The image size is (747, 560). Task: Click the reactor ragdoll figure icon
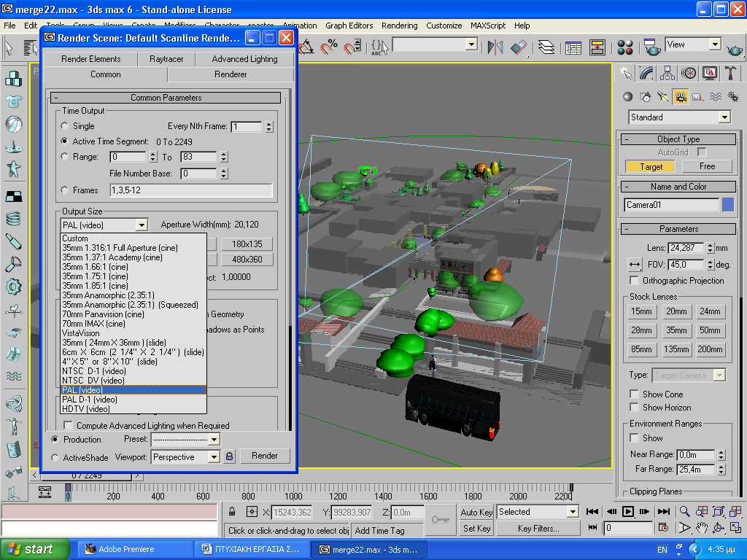pos(13,425)
